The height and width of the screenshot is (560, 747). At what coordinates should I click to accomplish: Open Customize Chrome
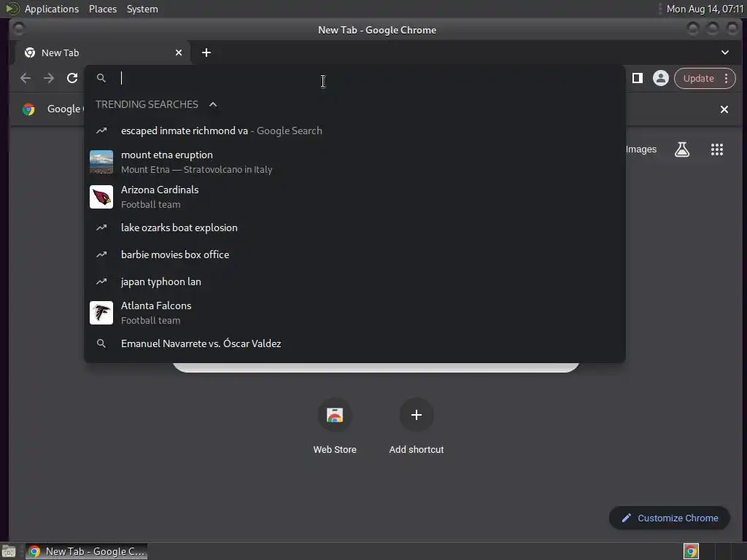670,518
